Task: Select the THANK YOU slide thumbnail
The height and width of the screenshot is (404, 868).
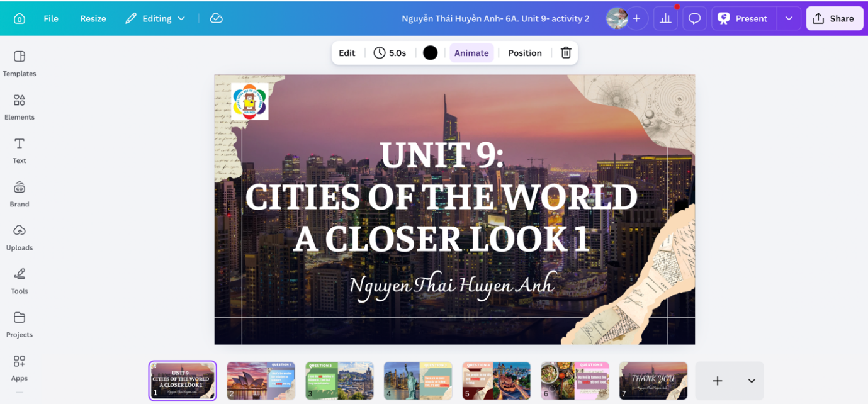Action: tap(653, 381)
